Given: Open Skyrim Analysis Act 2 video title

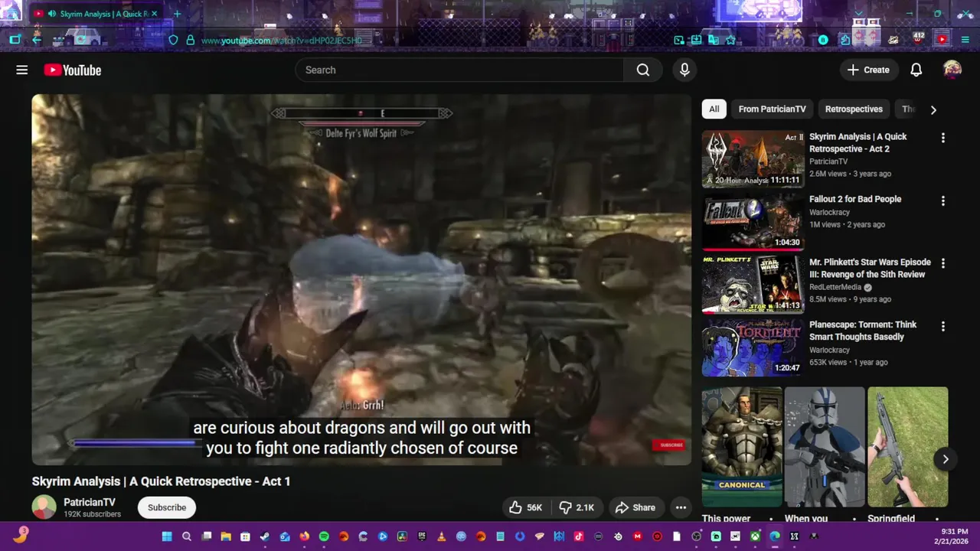Looking at the screenshot, I should 857,142.
